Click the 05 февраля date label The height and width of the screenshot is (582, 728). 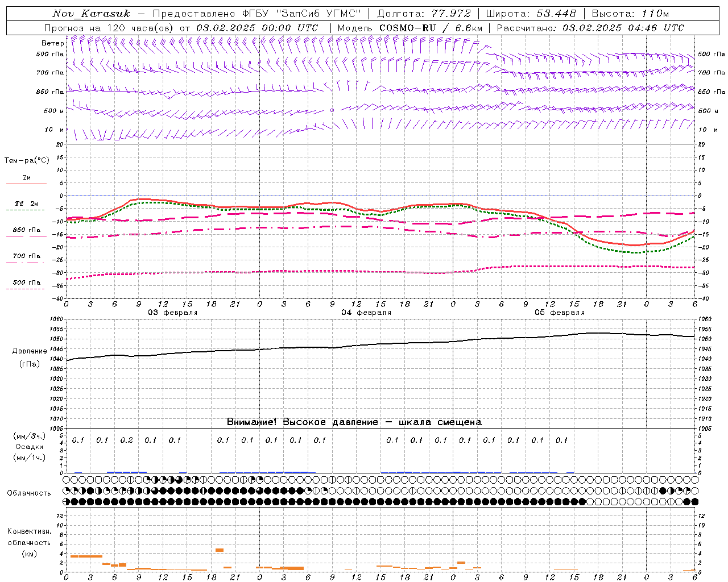click(x=560, y=313)
